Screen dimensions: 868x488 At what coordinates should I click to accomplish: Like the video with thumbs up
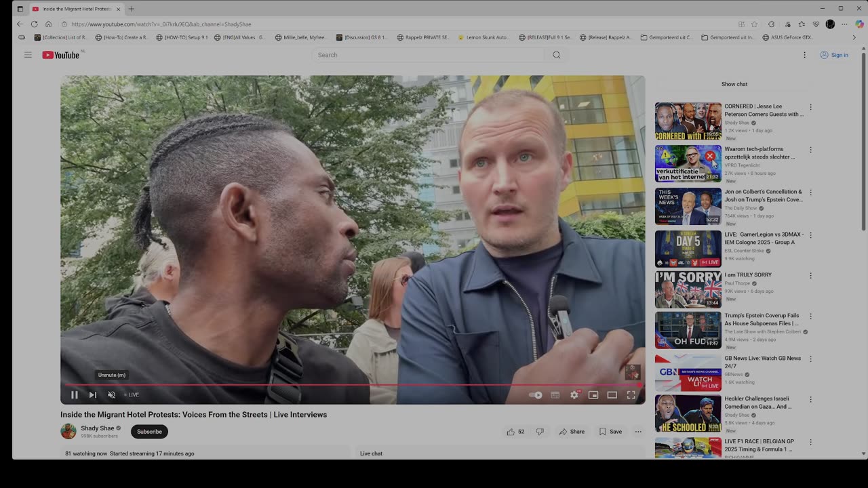(515, 432)
